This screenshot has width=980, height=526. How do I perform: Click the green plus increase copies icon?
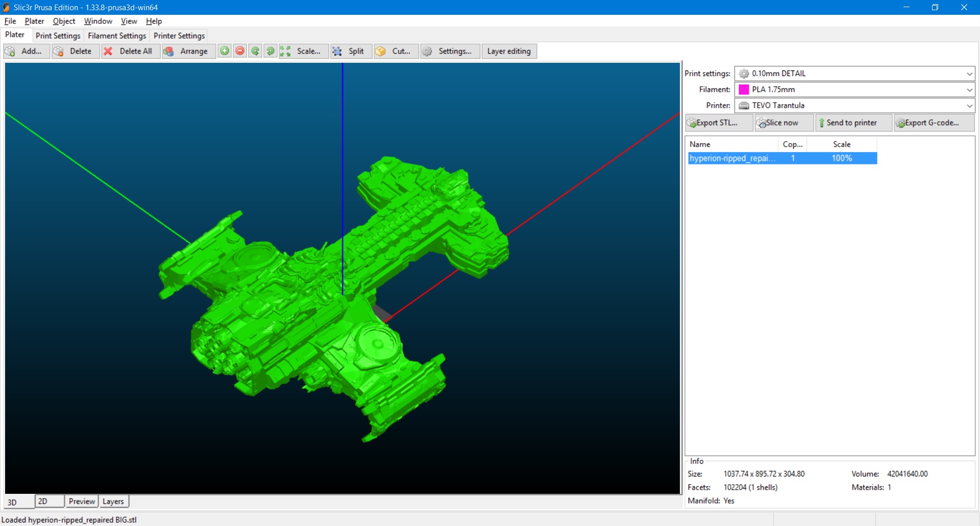coord(225,51)
